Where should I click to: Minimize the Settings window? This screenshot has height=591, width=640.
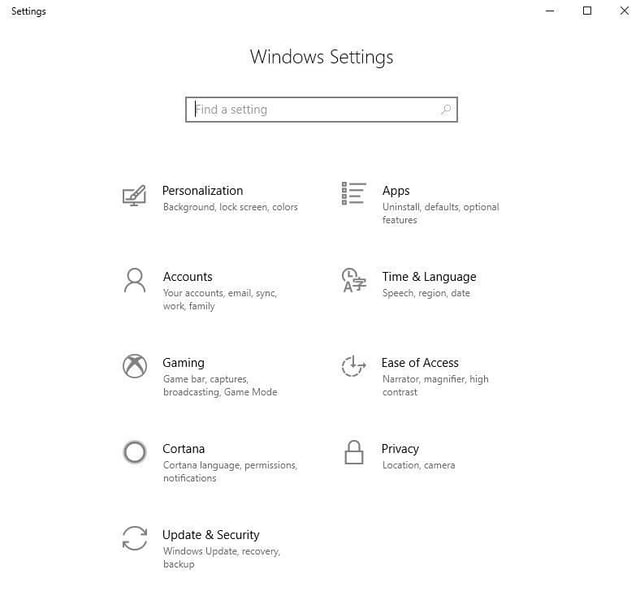[550, 11]
